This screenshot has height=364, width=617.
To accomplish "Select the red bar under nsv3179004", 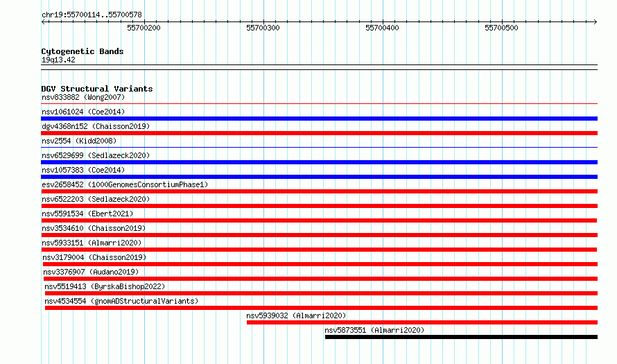I will (x=320, y=264).
